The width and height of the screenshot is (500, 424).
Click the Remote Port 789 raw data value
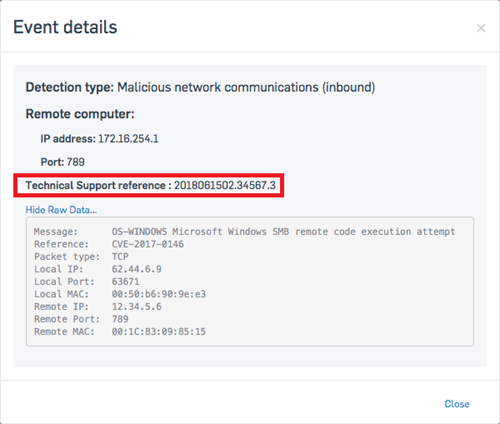pyautogui.click(x=120, y=319)
